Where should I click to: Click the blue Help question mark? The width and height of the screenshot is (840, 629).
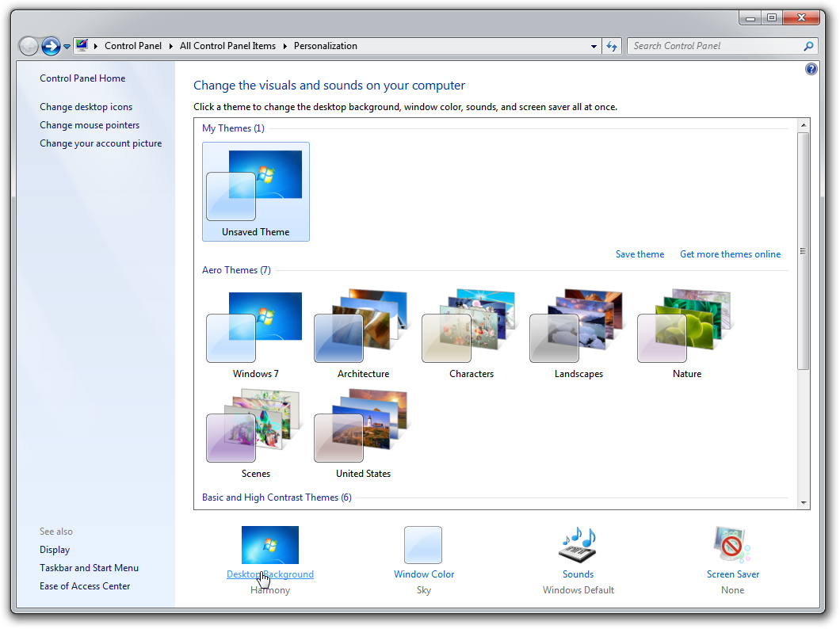pos(811,69)
